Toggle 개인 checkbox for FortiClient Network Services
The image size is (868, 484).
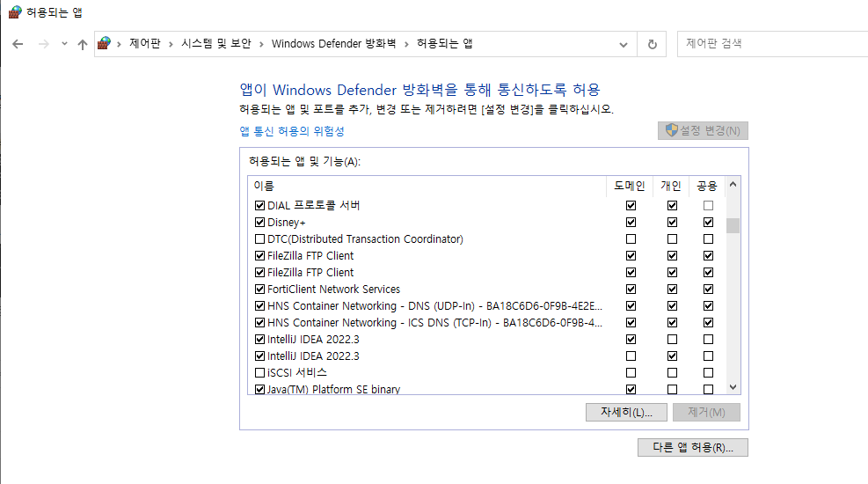coord(672,289)
